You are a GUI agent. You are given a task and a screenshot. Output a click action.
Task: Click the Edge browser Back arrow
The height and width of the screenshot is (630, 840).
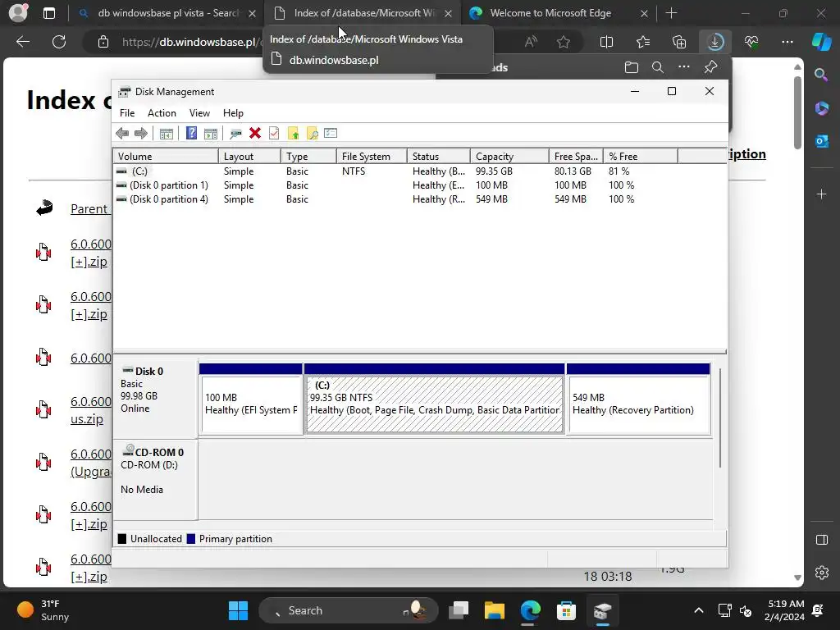pyautogui.click(x=23, y=42)
